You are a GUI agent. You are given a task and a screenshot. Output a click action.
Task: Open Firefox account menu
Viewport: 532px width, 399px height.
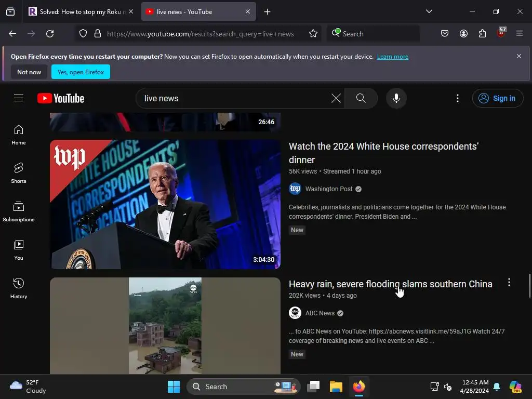click(x=463, y=34)
